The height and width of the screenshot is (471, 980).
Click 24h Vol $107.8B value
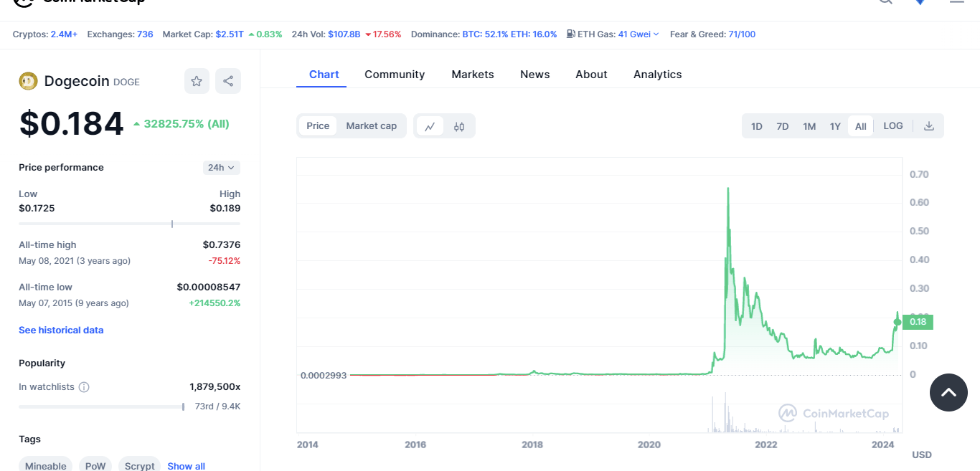[x=344, y=34]
